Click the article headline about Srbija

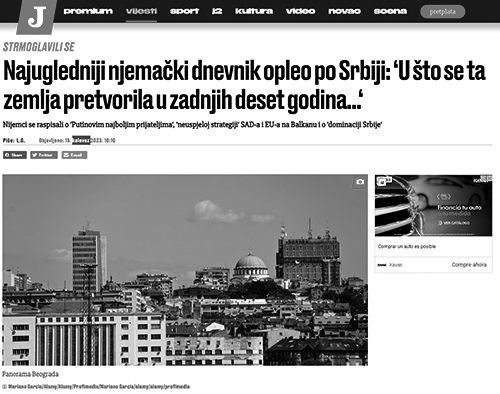(244, 86)
